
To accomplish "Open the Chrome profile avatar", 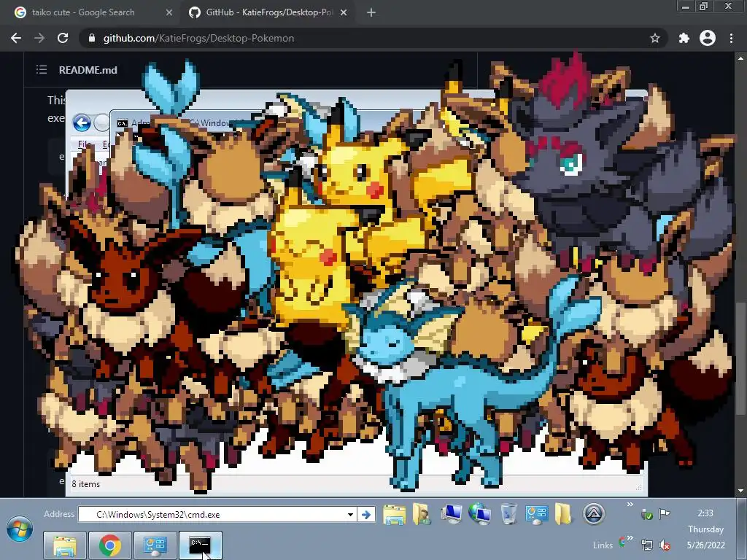I will (x=708, y=38).
